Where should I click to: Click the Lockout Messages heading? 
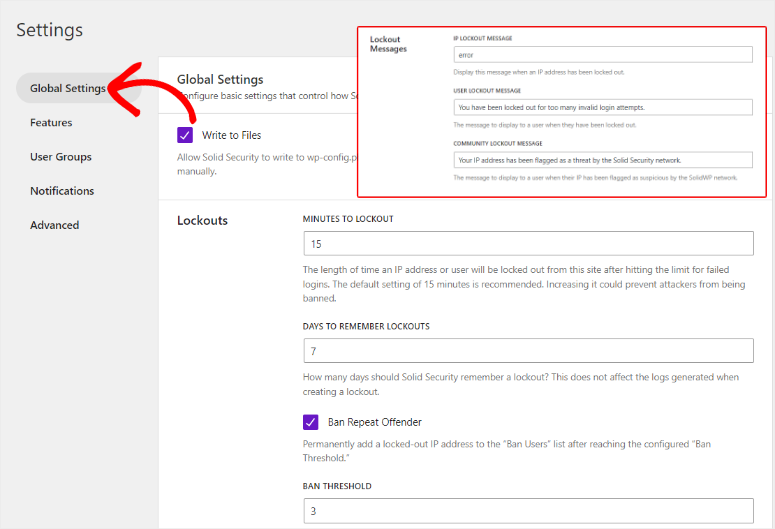(388, 44)
